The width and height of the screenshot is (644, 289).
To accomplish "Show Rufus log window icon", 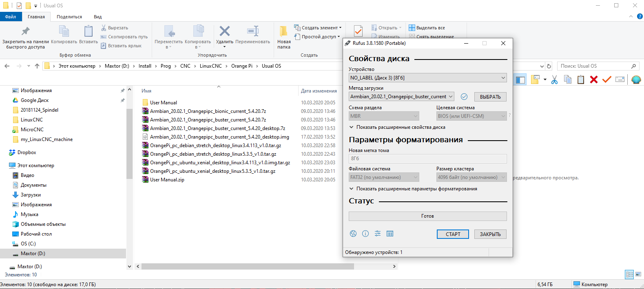I will [x=390, y=234].
